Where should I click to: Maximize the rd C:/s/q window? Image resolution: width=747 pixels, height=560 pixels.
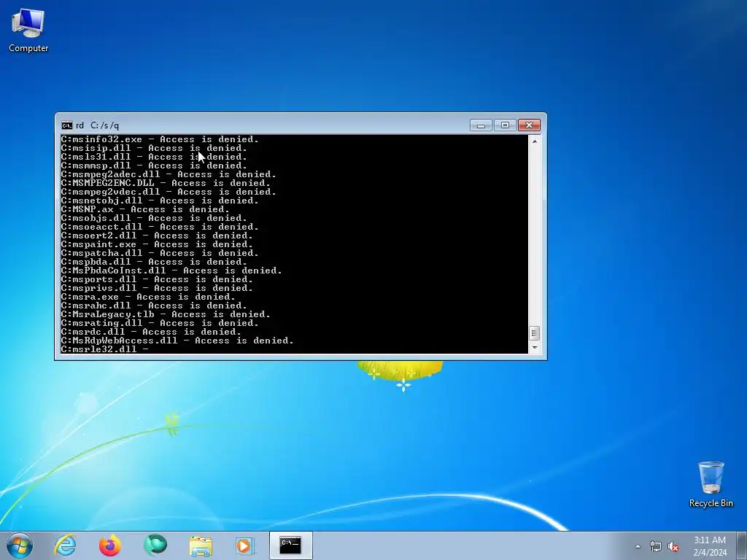click(x=505, y=125)
